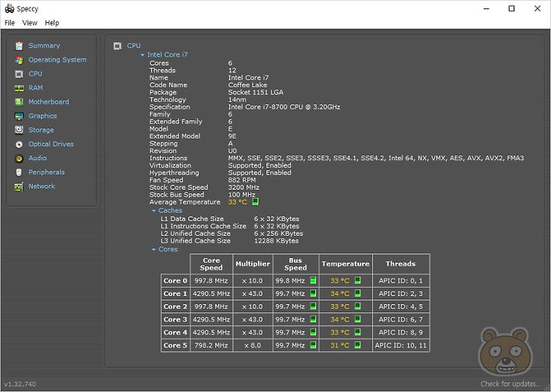Click the 'Socket 1151 LGA' package value
This screenshot has height=392, width=551.
(256, 93)
